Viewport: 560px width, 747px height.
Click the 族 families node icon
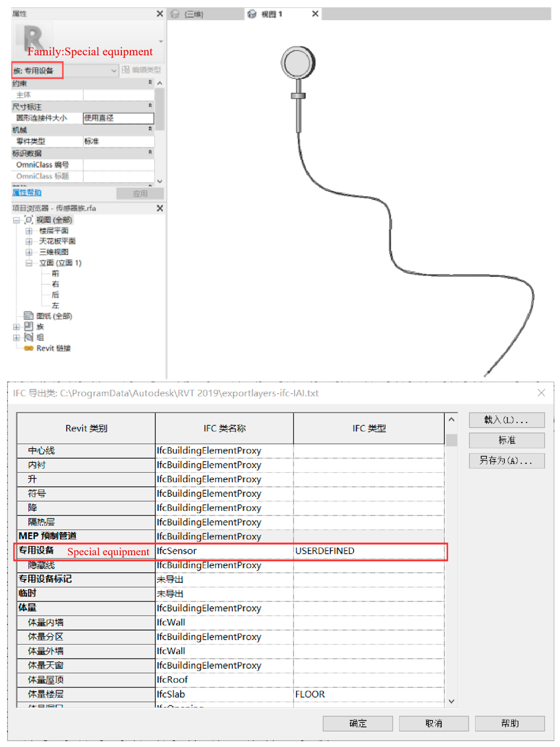point(28,327)
